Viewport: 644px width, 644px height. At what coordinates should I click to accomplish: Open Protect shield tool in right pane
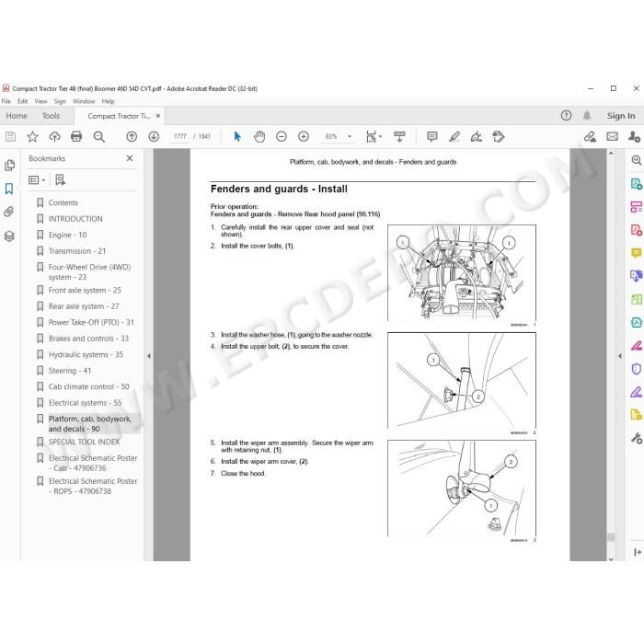pos(637,369)
